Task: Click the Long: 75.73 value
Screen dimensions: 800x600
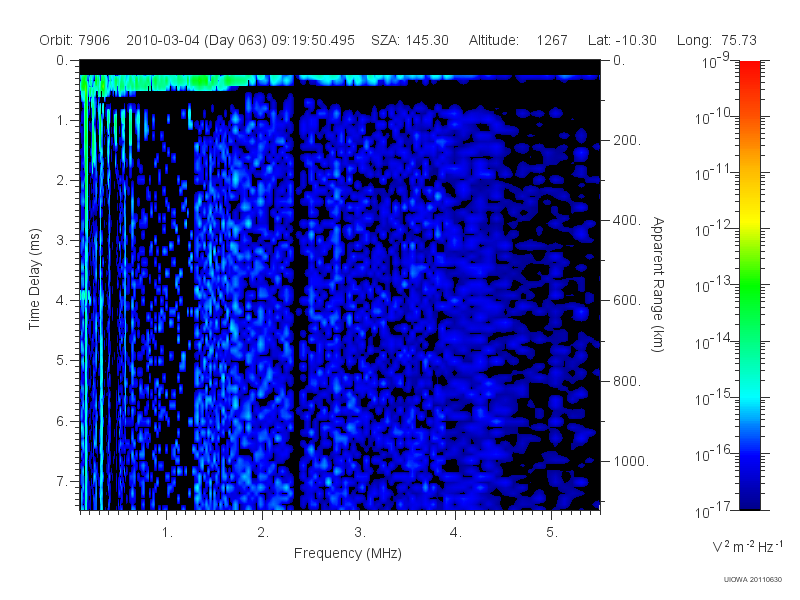Action: click(716, 40)
